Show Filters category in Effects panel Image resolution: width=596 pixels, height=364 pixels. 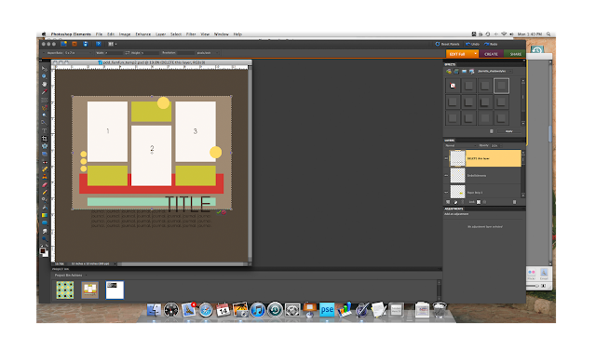449,72
